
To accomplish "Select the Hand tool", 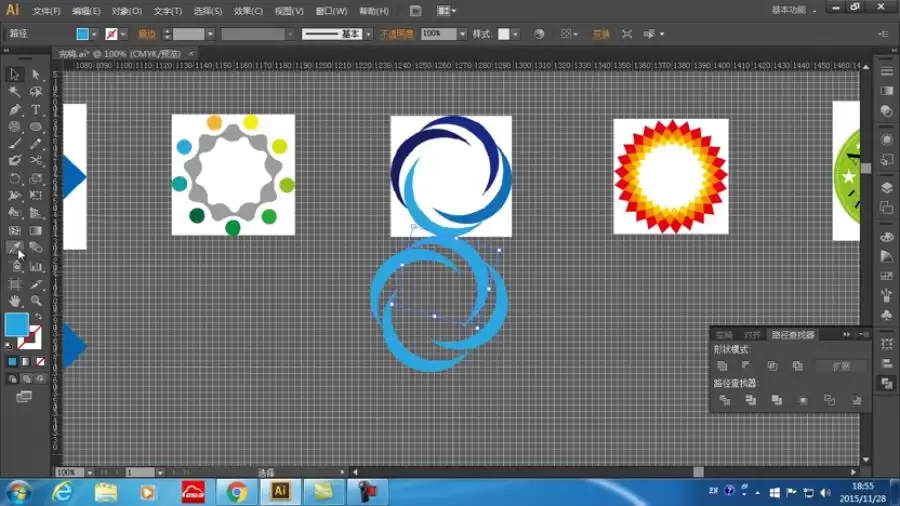I will click(x=14, y=301).
